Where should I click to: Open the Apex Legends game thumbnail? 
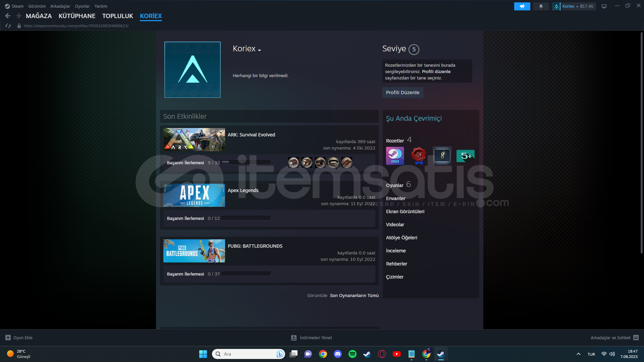coord(194,195)
